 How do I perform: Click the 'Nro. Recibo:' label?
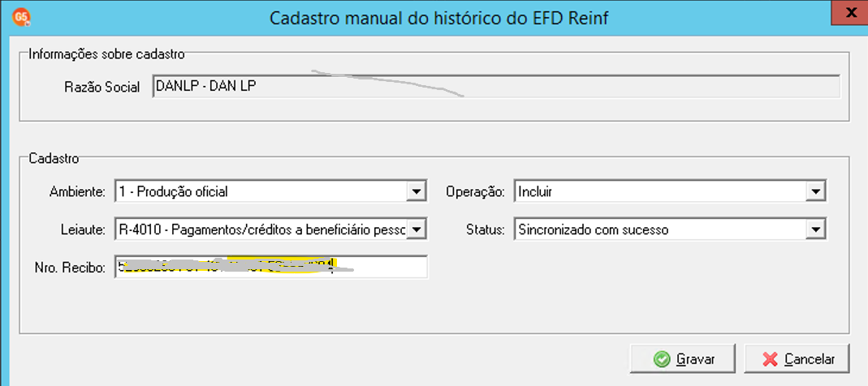point(69,268)
